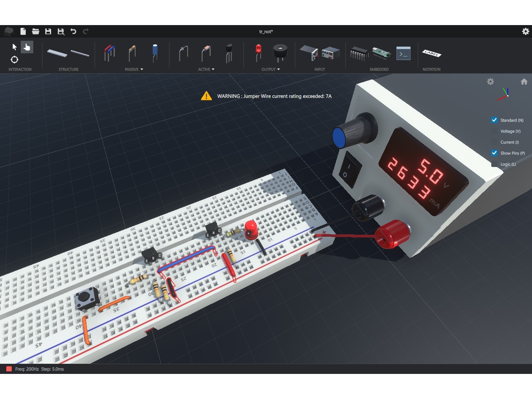
Task: Disable the Show Pins (P) option
Action: [494, 153]
